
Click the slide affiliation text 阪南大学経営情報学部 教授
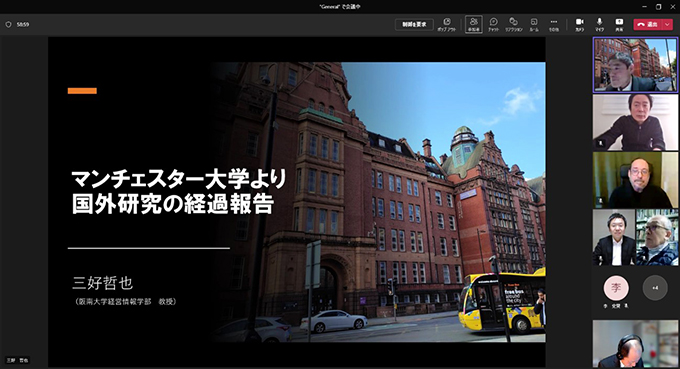pyautogui.click(x=126, y=301)
